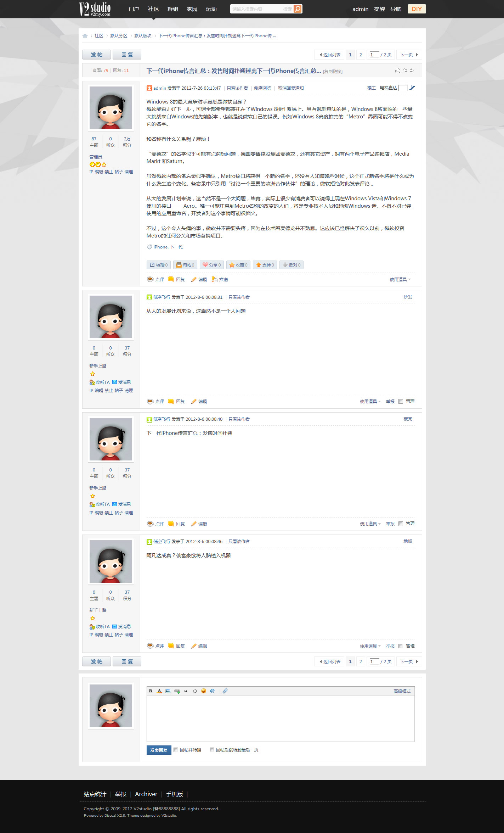Check the 回帖后跳转到最后一页 checkbox
This screenshot has height=833, width=504.
[x=212, y=750]
